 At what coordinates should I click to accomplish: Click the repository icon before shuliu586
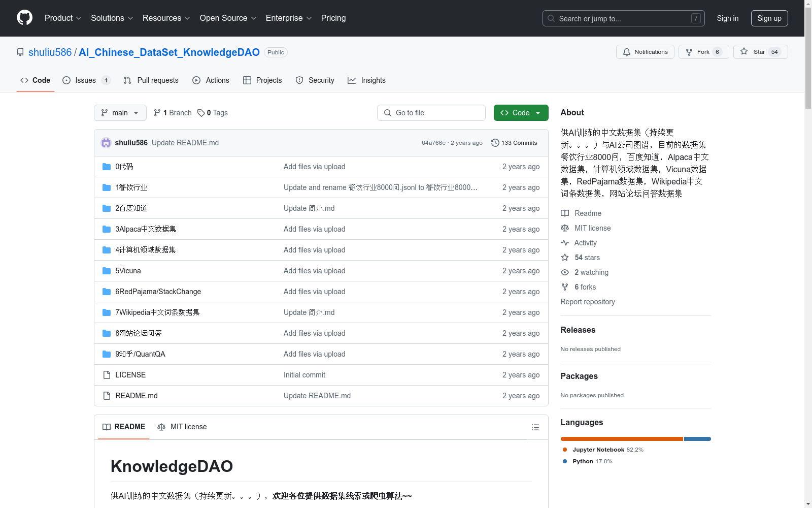tap(20, 52)
